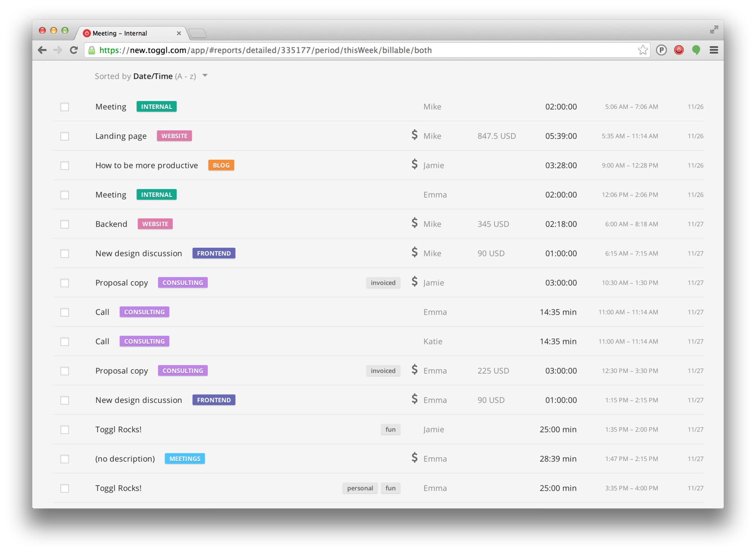Click the FRONTEND tag on Mike's design discussion
Image resolution: width=756 pixels, height=553 pixels.
(x=214, y=253)
